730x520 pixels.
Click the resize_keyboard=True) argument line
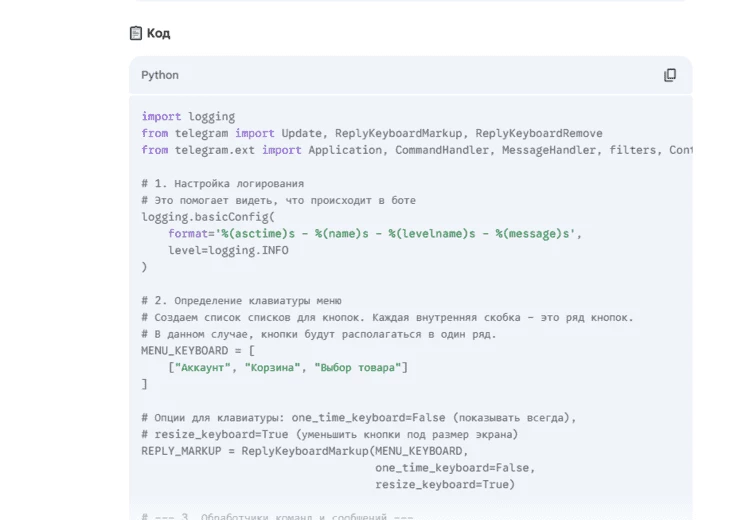(x=445, y=484)
